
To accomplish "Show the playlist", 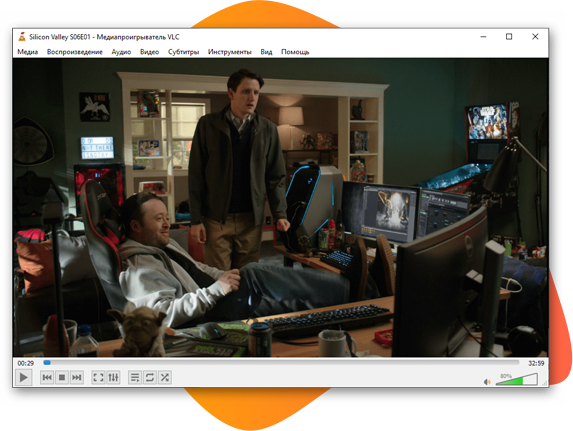I will (x=135, y=377).
